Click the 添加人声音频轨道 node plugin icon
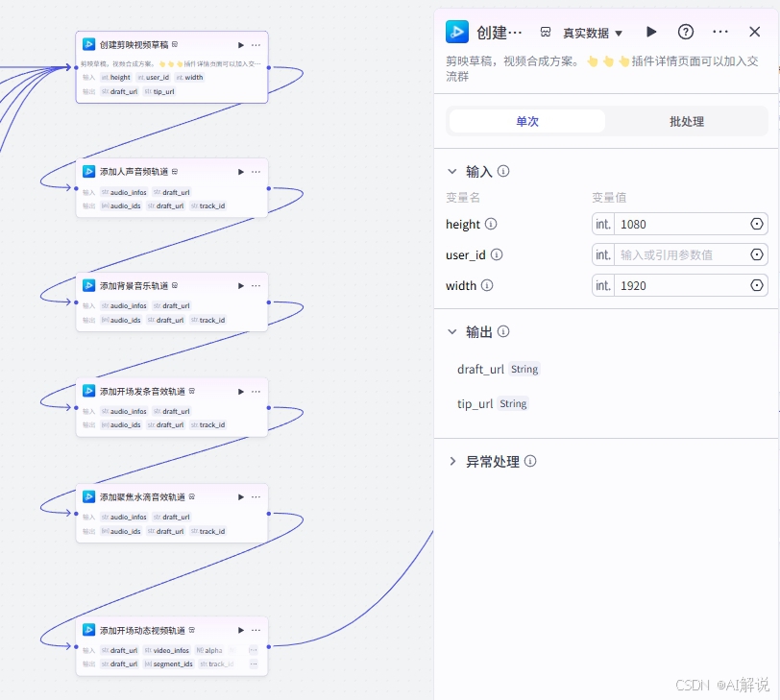 point(88,172)
